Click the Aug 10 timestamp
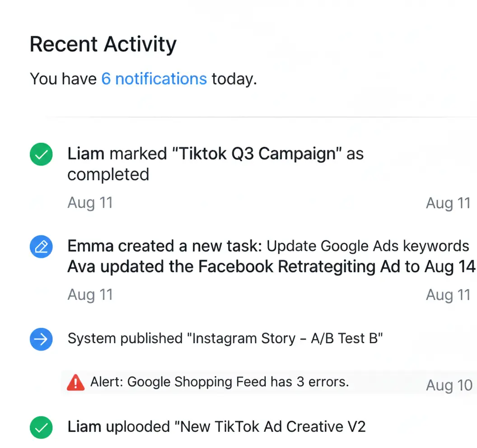This screenshot has height=448, width=477. [x=449, y=385]
